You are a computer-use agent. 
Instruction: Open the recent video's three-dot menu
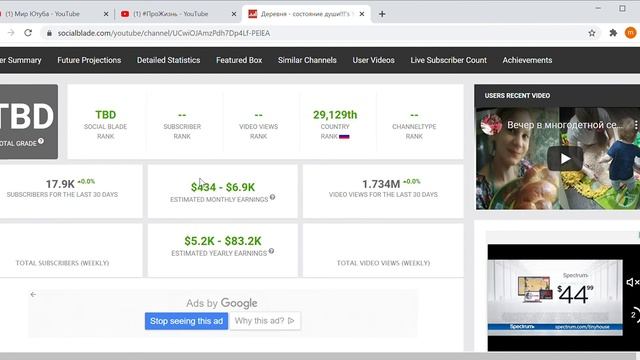click(636, 125)
